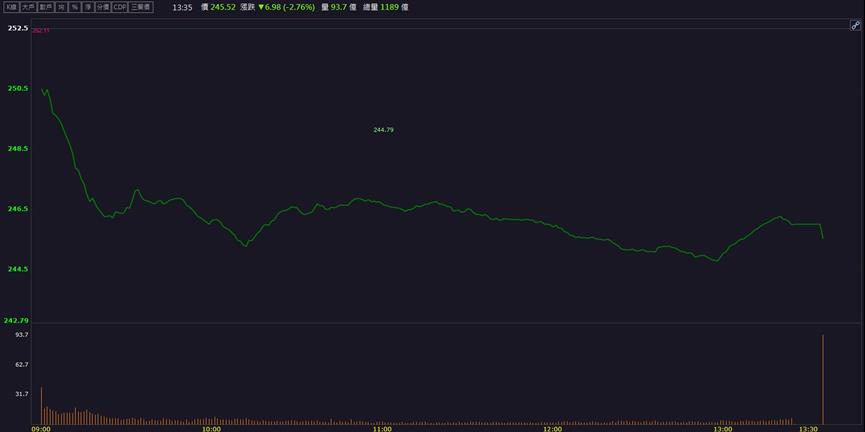
Task: Click the 09:00 time axis marker
Action: click(41, 429)
